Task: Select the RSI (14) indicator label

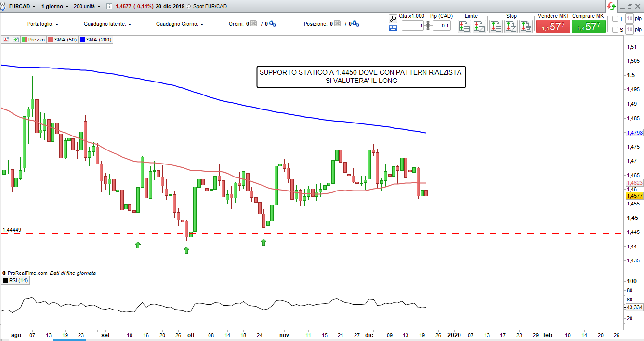Action: [18, 280]
